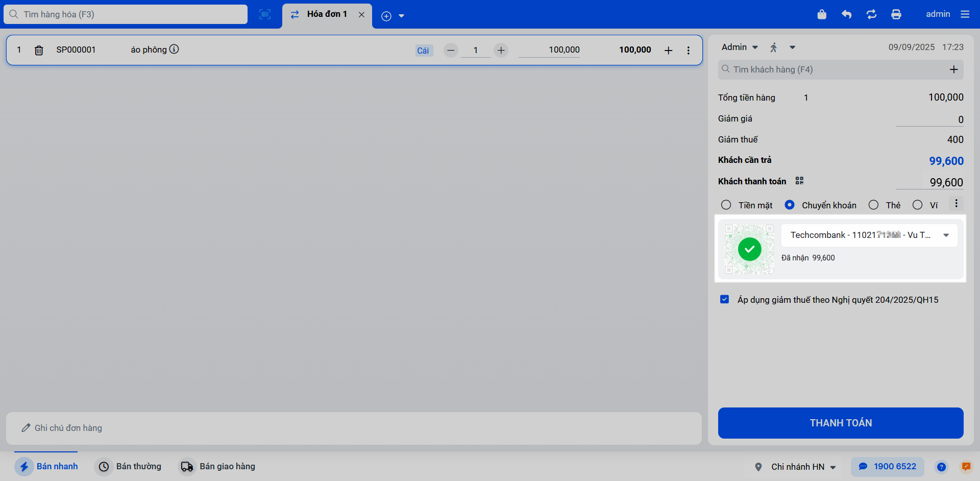Image resolution: width=980 pixels, height=481 pixels.
Task: Delete product SP000001 with trash icon
Action: (x=39, y=50)
